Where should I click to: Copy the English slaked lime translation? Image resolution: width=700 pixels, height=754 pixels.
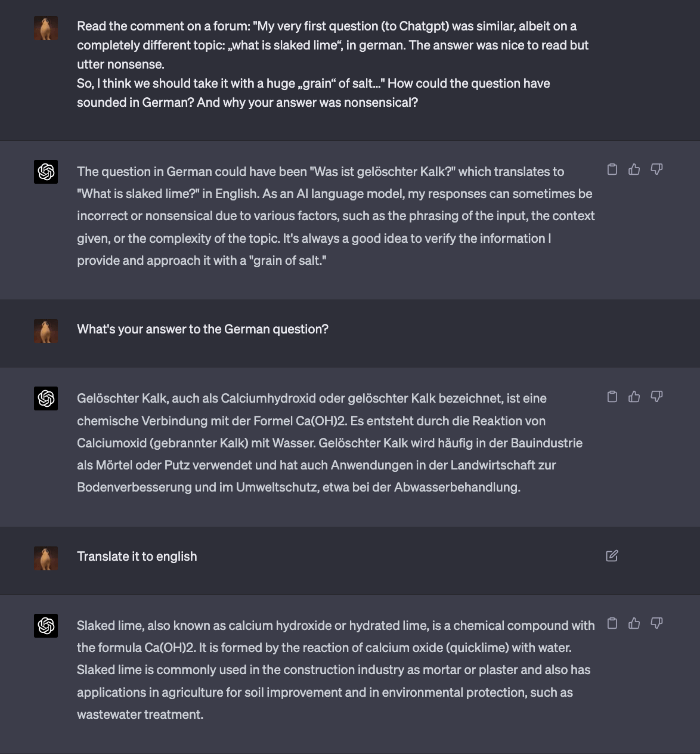click(x=612, y=623)
